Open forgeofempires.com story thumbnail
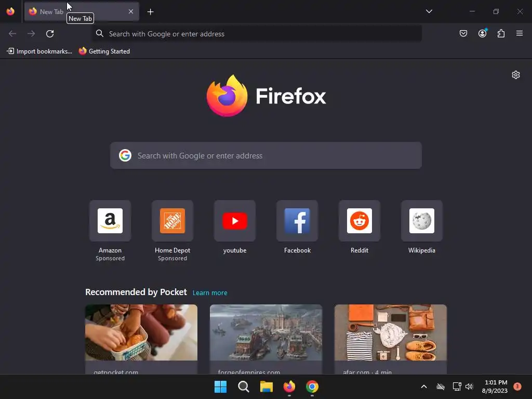Image resolution: width=532 pixels, height=399 pixels. tap(266, 332)
